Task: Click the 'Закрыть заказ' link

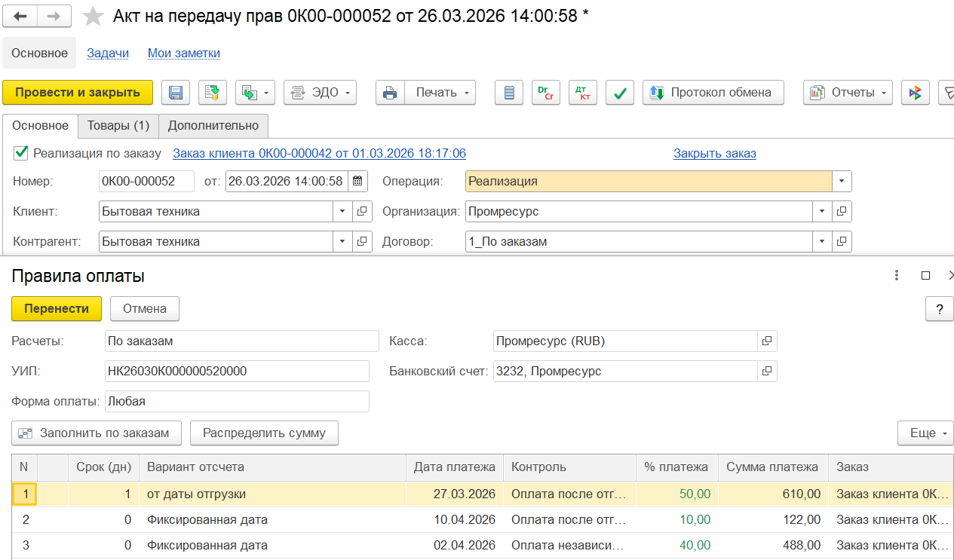Action: tap(715, 153)
